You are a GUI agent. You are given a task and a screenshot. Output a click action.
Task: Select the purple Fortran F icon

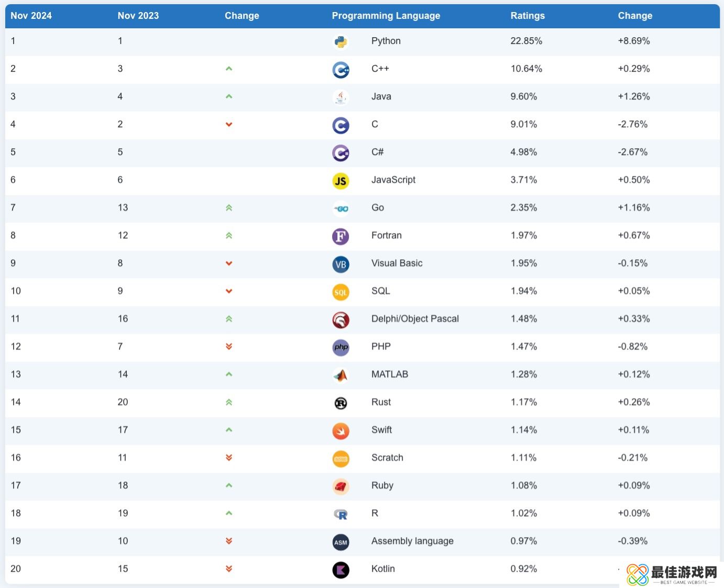click(341, 237)
